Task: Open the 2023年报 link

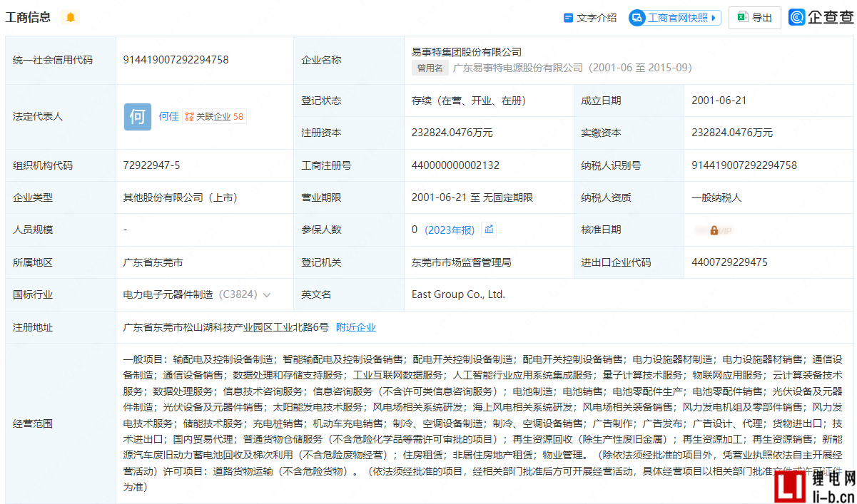Action: click(x=450, y=230)
